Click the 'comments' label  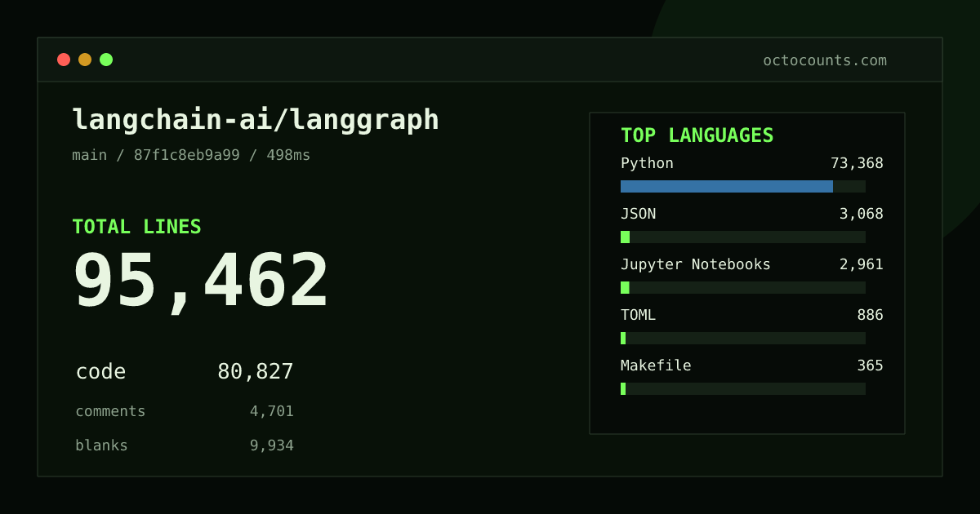[x=110, y=411]
